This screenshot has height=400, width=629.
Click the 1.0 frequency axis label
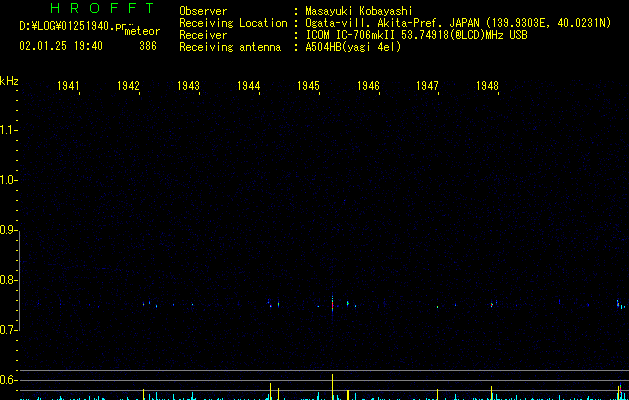(8, 181)
